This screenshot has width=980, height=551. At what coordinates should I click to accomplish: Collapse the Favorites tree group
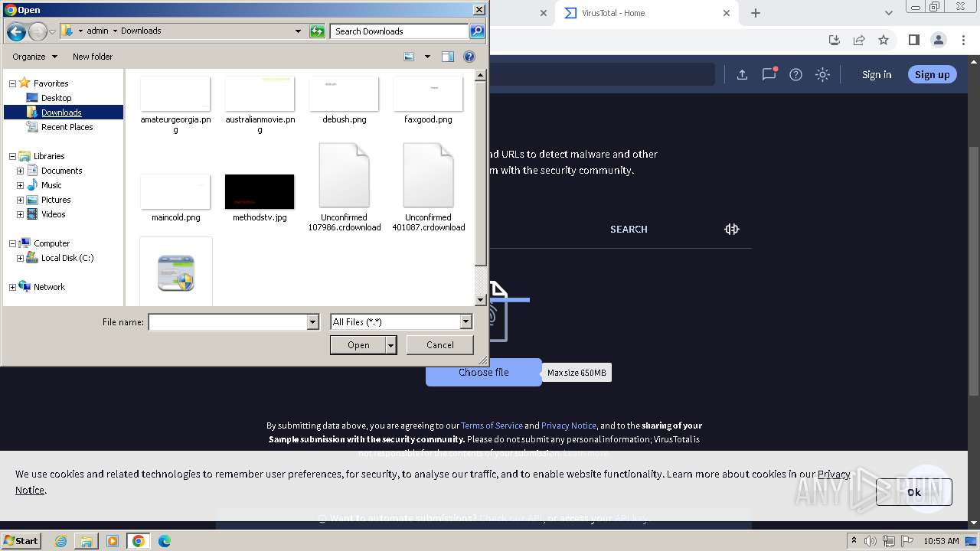(12, 83)
